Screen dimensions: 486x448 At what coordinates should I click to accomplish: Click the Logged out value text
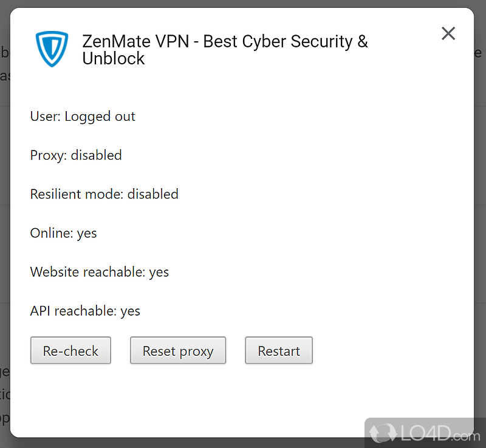point(100,117)
